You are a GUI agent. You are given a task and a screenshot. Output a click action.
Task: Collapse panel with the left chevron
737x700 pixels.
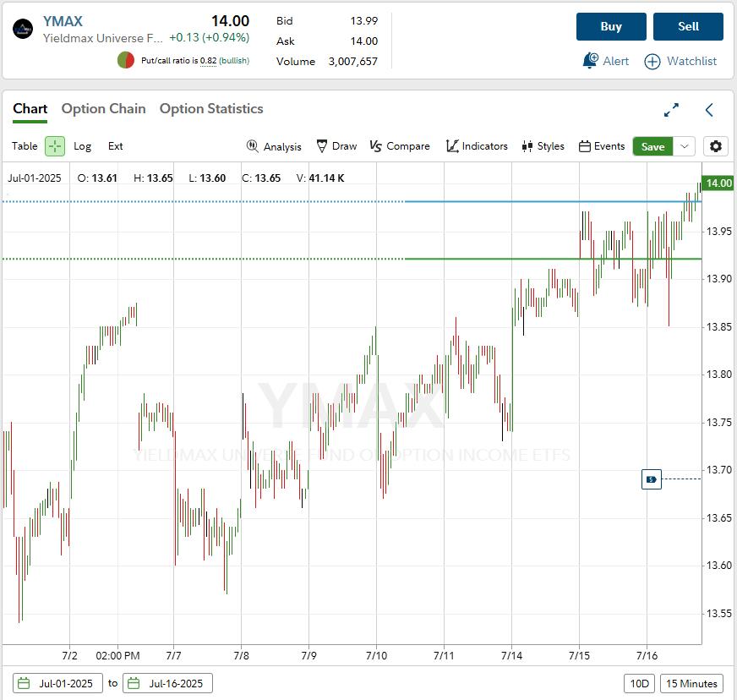point(709,110)
